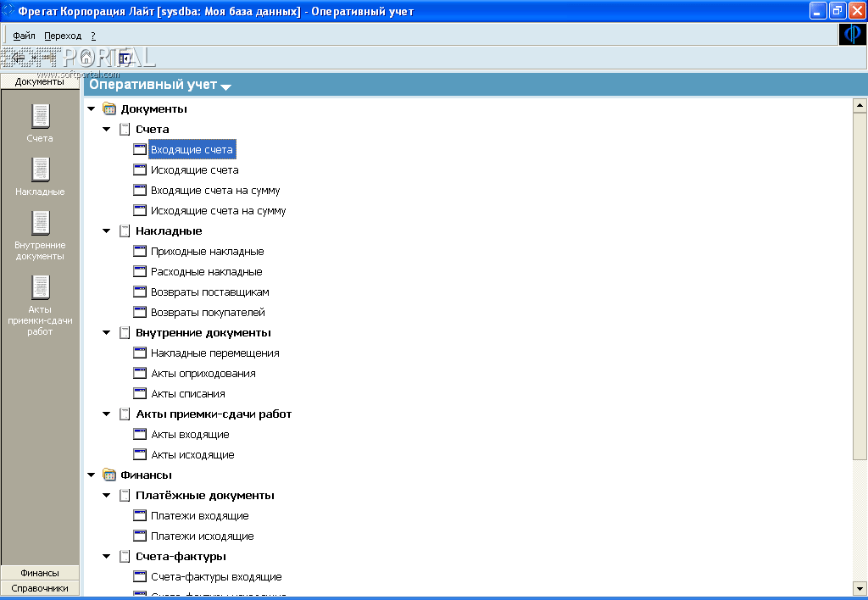The height and width of the screenshot is (600, 868).
Task: Click window icon beside Исходящие счета на сумму
Action: coord(140,210)
